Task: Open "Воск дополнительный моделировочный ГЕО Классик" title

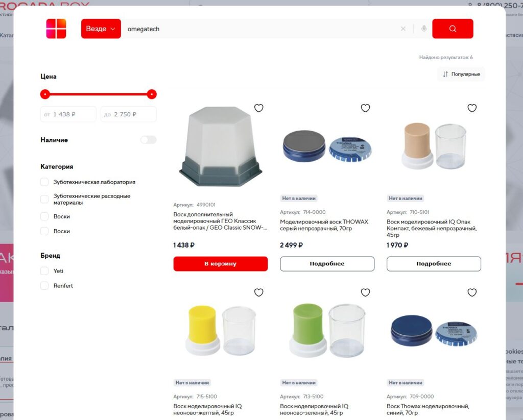Action: click(220, 221)
